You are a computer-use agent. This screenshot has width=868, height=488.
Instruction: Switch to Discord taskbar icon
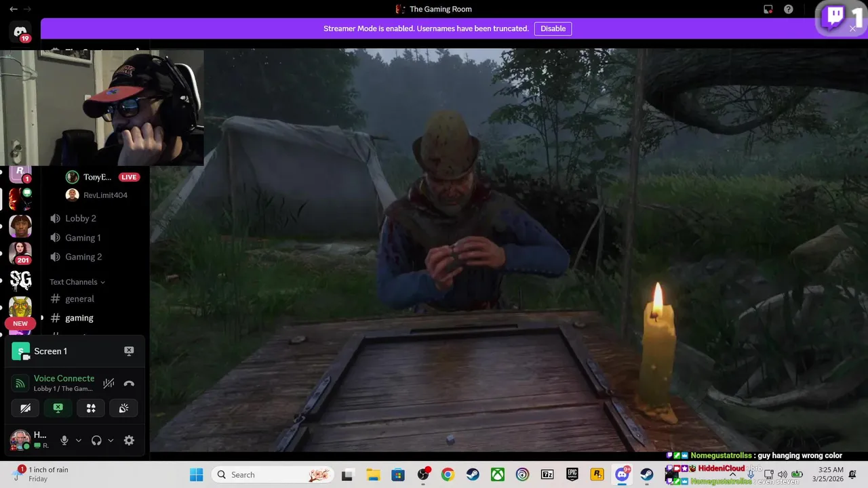pos(623,474)
